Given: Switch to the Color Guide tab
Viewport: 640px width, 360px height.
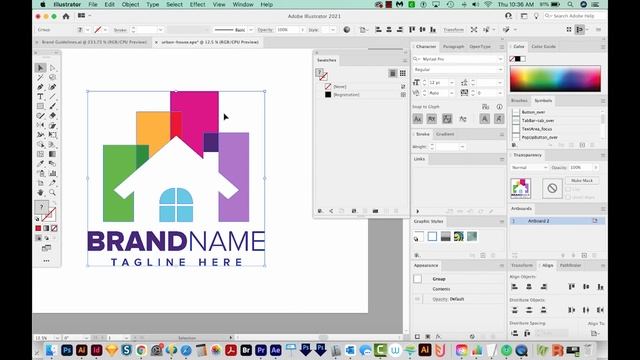Looking at the screenshot, I should coord(543,47).
